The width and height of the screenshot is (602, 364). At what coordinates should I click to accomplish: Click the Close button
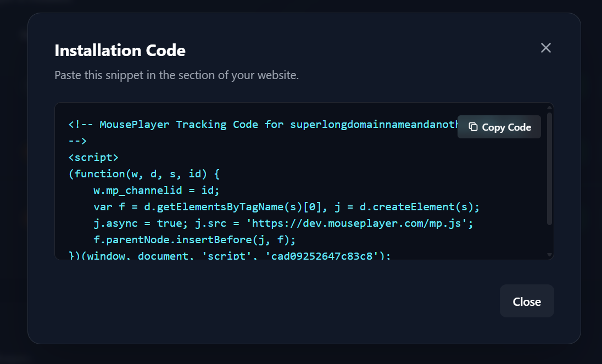[x=527, y=301]
